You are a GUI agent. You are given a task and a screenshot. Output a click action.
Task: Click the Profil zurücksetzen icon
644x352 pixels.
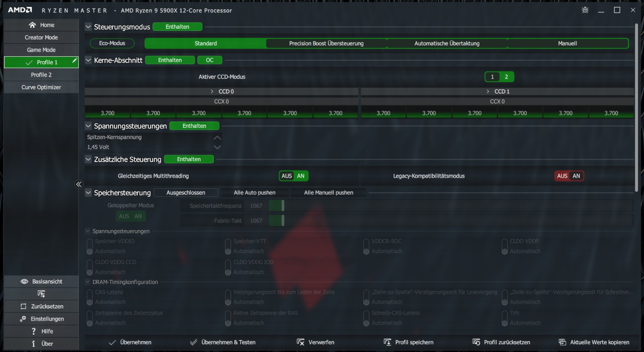pyautogui.click(x=476, y=342)
